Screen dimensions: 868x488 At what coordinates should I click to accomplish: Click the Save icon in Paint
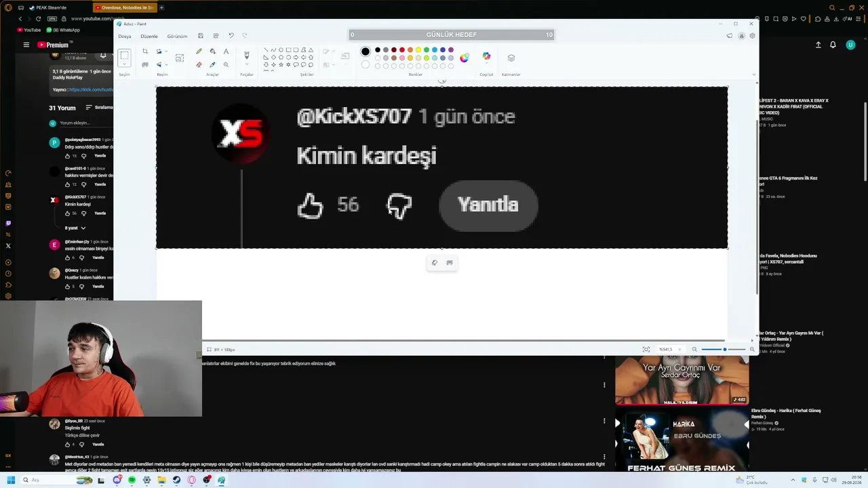tap(200, 36)
